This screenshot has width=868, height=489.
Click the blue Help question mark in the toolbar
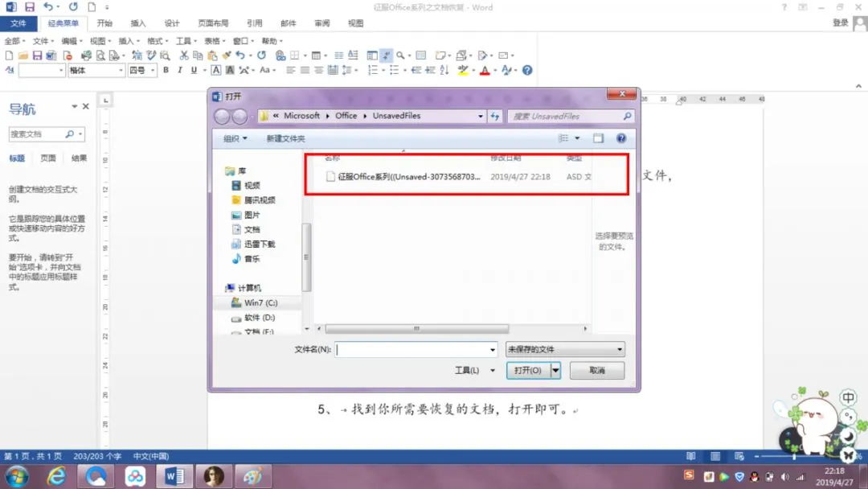point(527,70)
